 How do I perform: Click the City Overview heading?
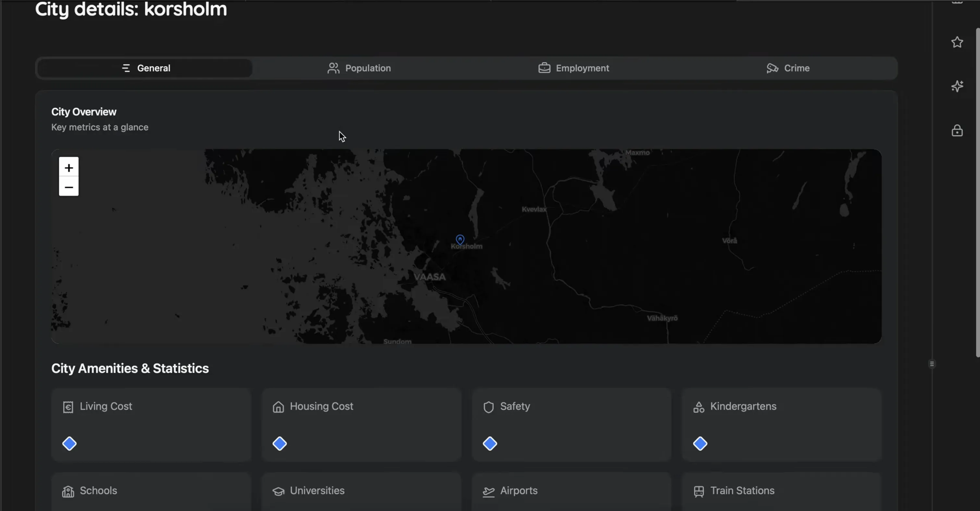pyautogui.click(x=84, y=112)
